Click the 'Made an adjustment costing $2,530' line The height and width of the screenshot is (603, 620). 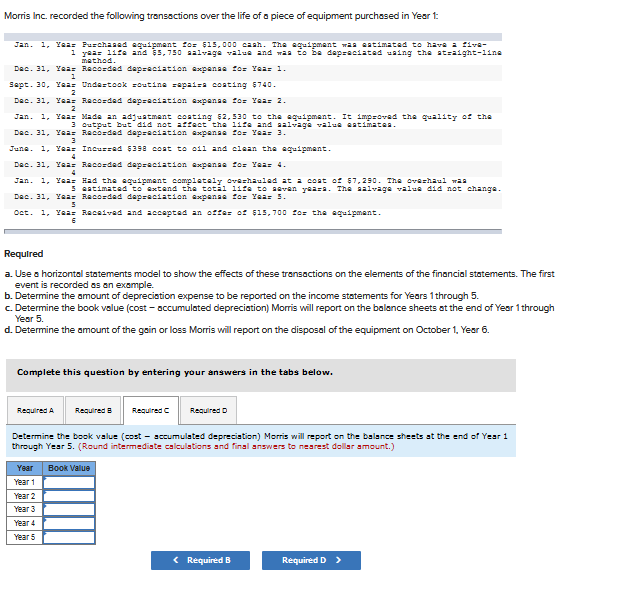pyautogui.click(x=287, y=121)
